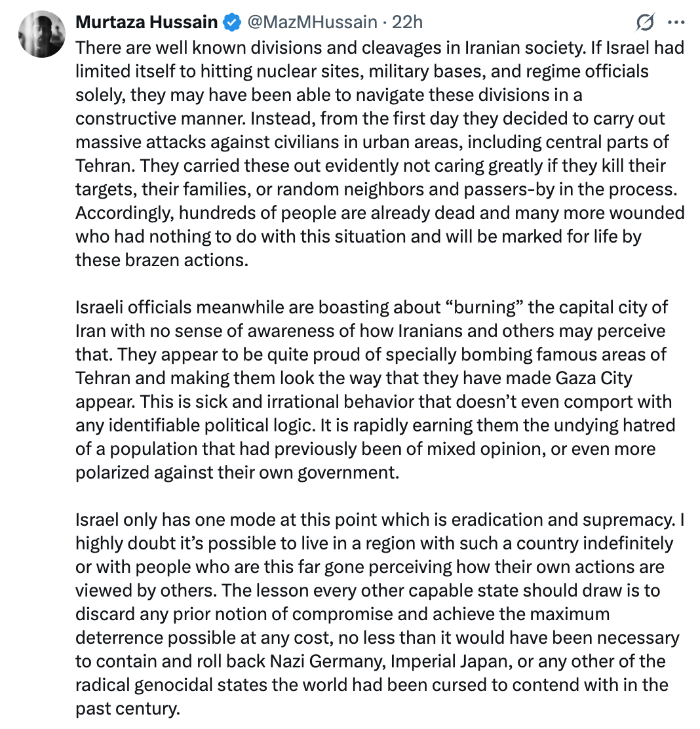Screen dimensions: 700x729
Task: Click the phrase "eradication and supremacy"
Action: 563,520
